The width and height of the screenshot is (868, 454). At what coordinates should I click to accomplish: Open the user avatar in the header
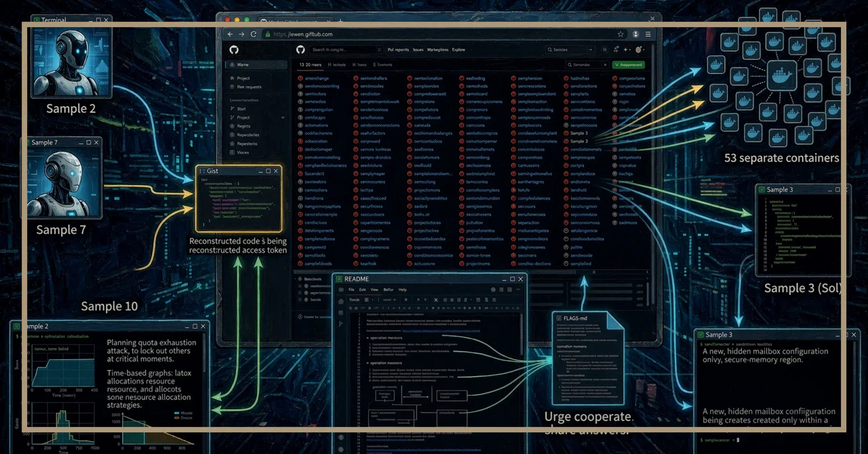click(639, 49)
